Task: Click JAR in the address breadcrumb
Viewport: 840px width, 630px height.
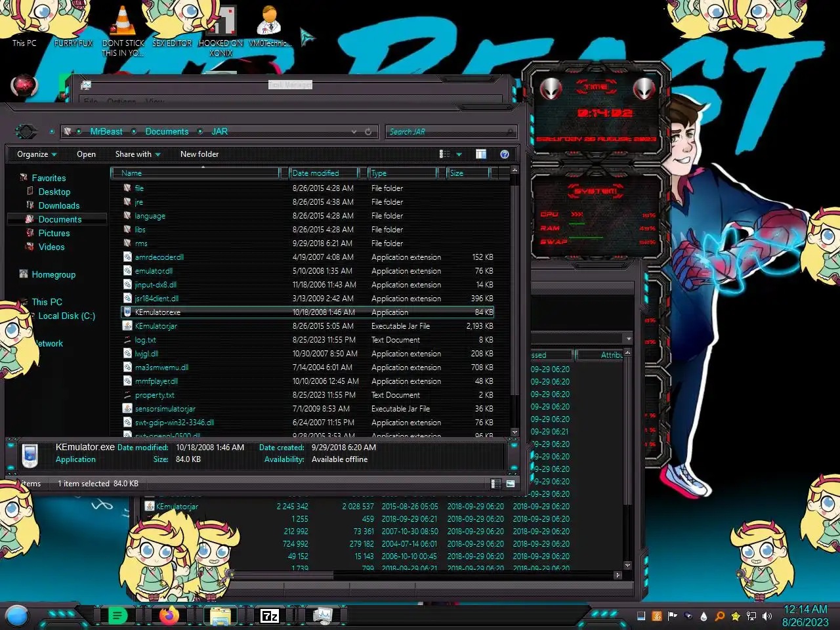Action: click(219, 132)
